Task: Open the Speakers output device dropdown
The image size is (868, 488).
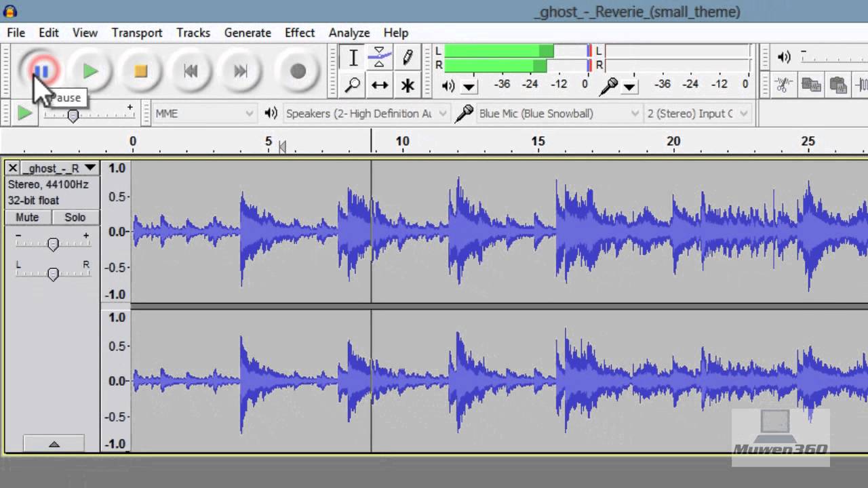Action: point(366,113)
